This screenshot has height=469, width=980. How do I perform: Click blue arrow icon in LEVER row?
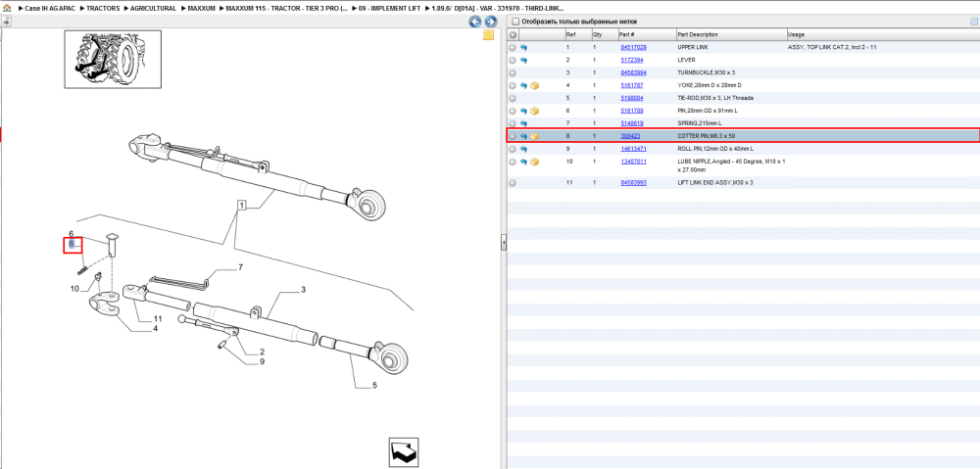coord(523,60)
